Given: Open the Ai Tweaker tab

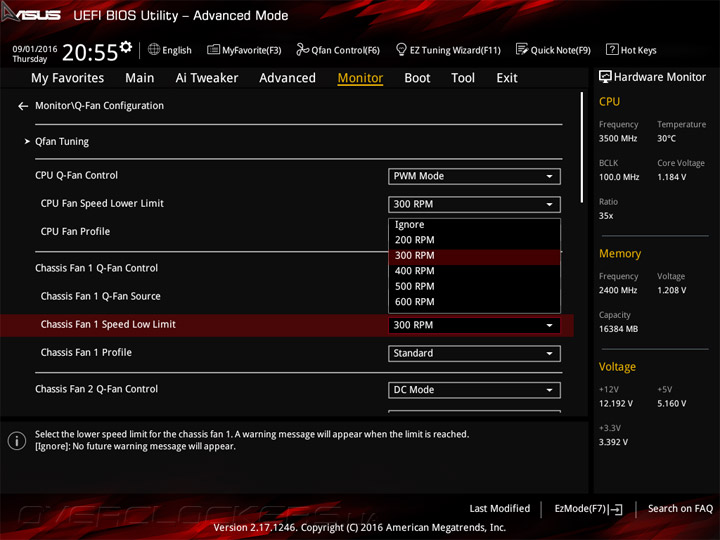Looking at the screenshot, I should (x=207, y=78).
